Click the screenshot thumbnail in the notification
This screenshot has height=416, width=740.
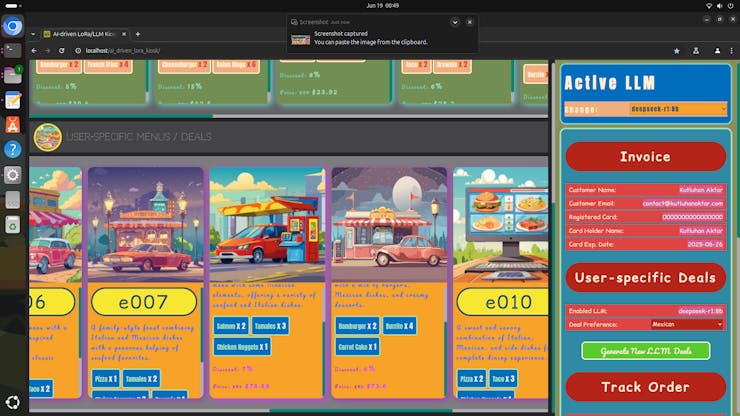click(x=300, y=40)
